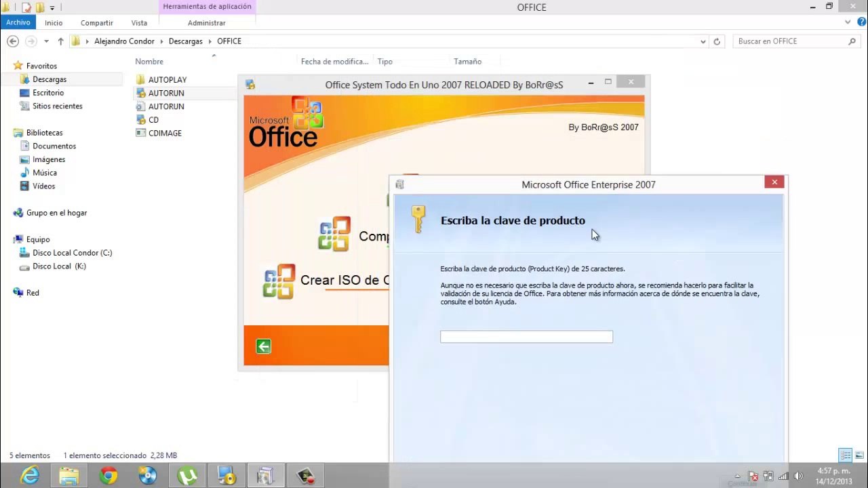Open the Administrar ribbon tab
868x488 pixels.
206,22
